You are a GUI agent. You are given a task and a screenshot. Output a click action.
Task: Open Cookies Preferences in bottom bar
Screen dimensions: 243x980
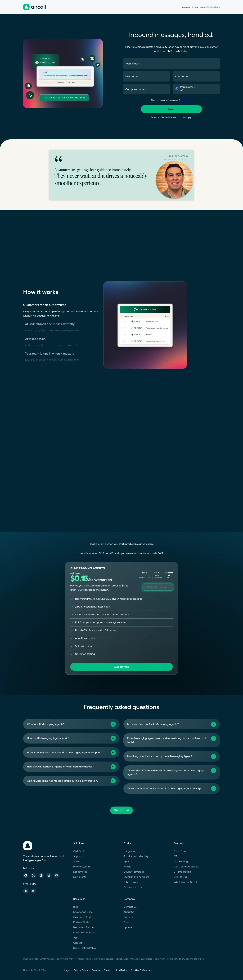[141, 970]
